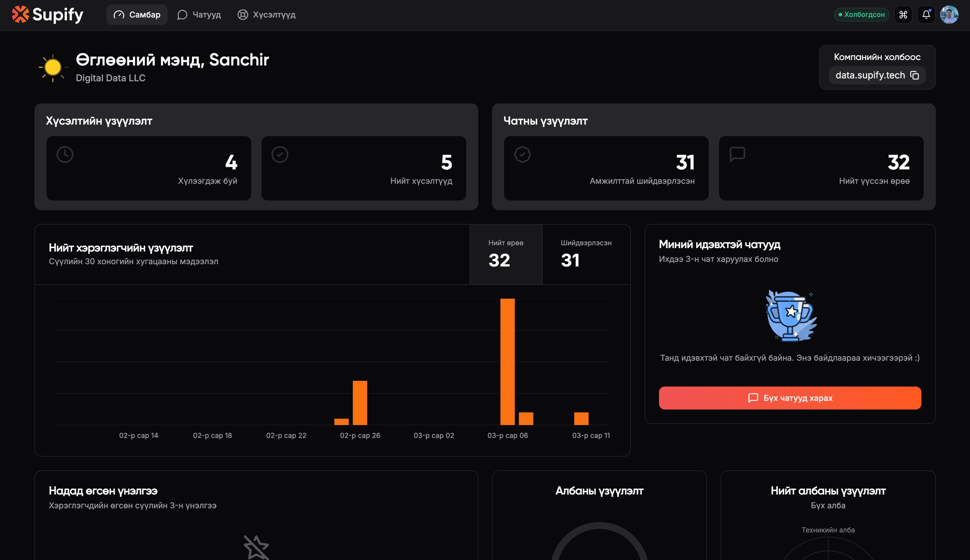Select the Шийдвэрлэсэн chart tab
This screenshot has height=560, width=970.
click(x=586, y=254)
